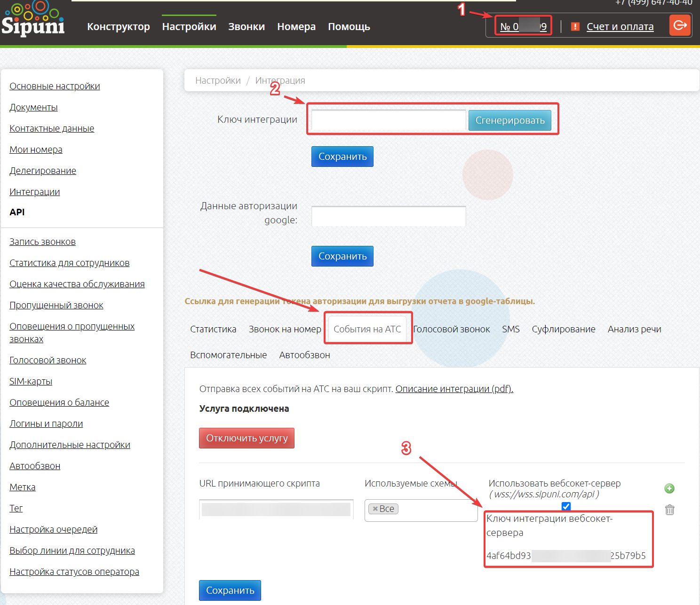The width and height of the screenshot is (700, 605).
Task: Save the events script settings at bottom
Action: (230, 590)
